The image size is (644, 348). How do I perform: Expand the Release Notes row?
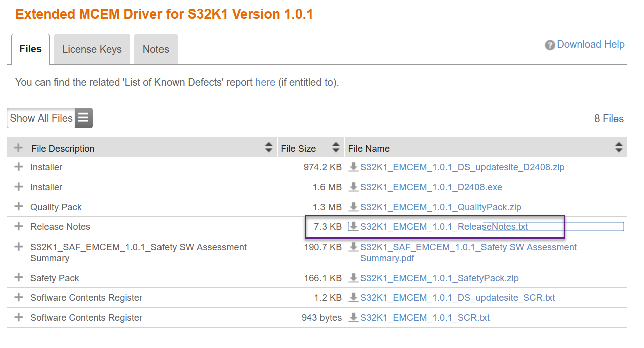(19, 226)
